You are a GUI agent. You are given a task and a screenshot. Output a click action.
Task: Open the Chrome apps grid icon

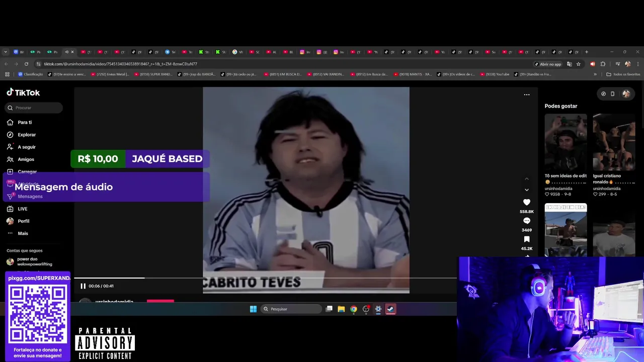pos(7,74)
